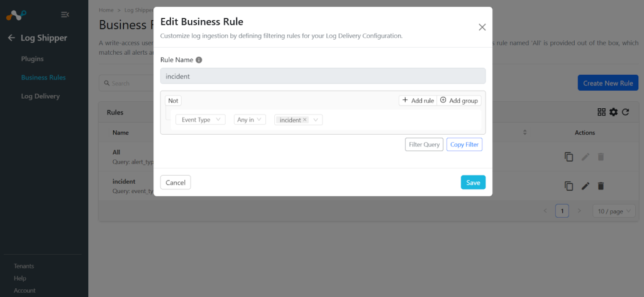Add a new filter group
This screenshot has width=644, height=297.
click(458, 100)
